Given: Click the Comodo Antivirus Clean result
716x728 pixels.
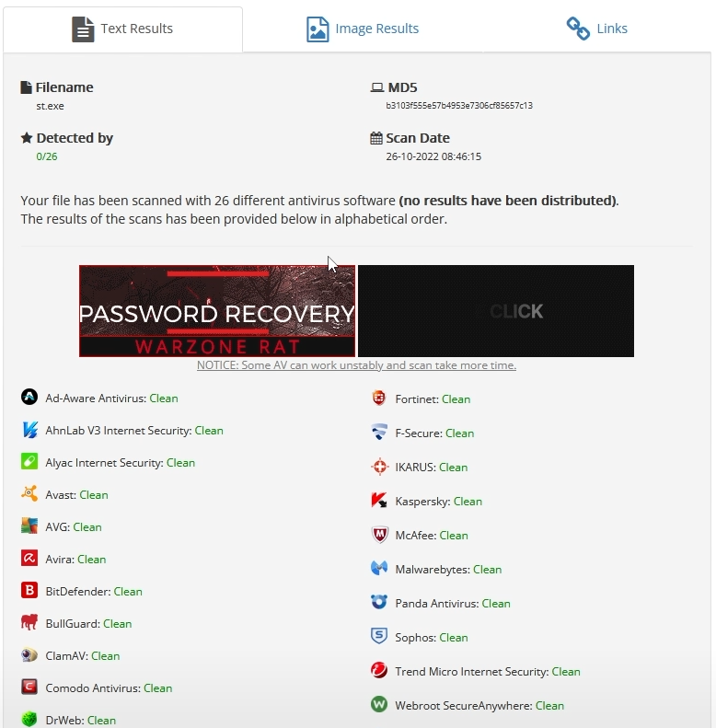Looking at the screenshot, I should coord(158,688).
